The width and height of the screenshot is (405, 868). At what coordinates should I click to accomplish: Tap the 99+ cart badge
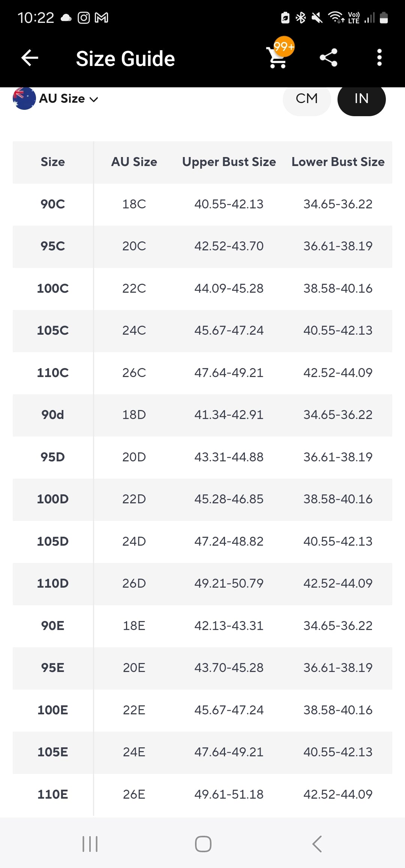coord(284,46)
